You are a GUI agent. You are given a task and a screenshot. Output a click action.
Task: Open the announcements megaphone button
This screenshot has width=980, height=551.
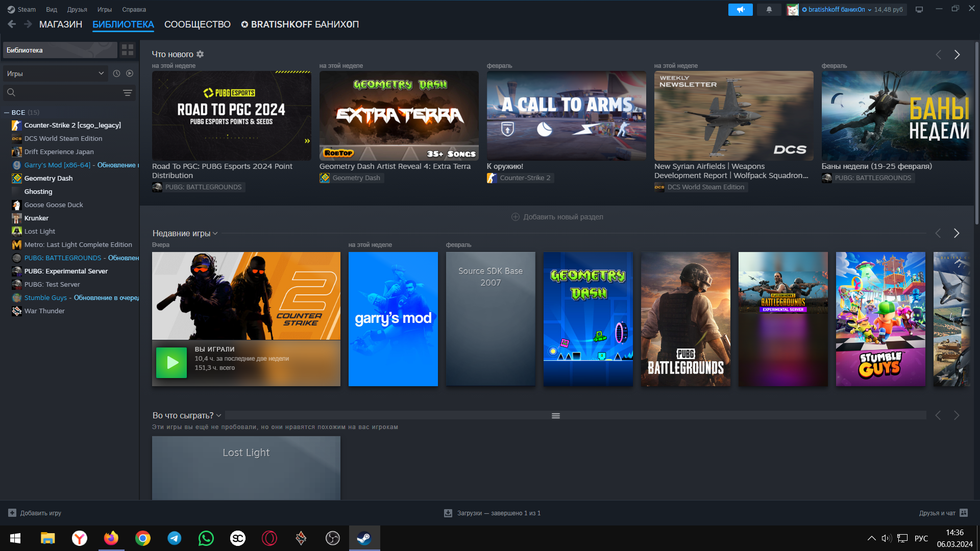point(740,9)
